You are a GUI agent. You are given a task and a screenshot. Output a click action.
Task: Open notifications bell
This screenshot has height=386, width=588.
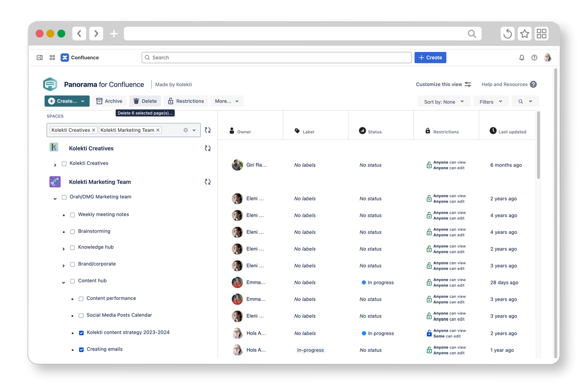(x=522, y=58)
